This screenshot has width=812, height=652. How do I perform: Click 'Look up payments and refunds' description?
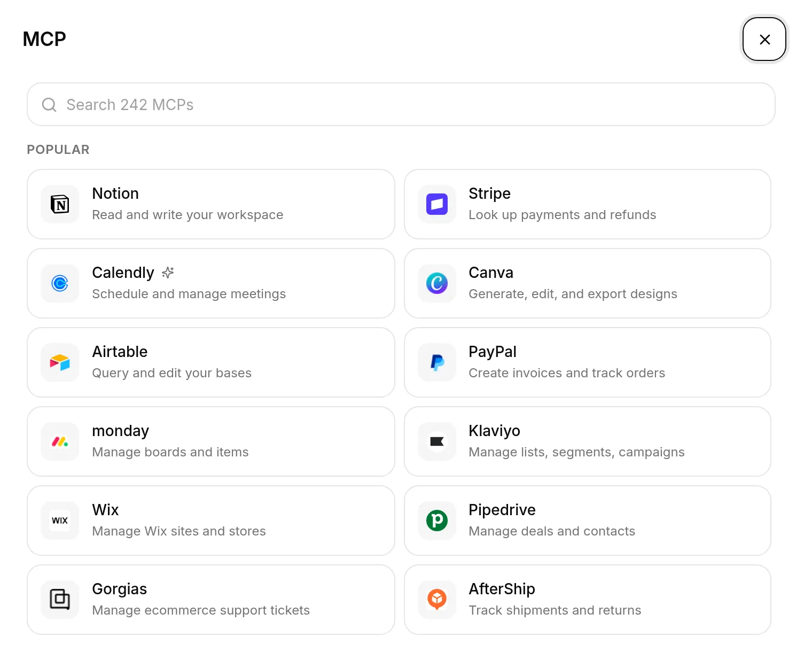[562, 215]
